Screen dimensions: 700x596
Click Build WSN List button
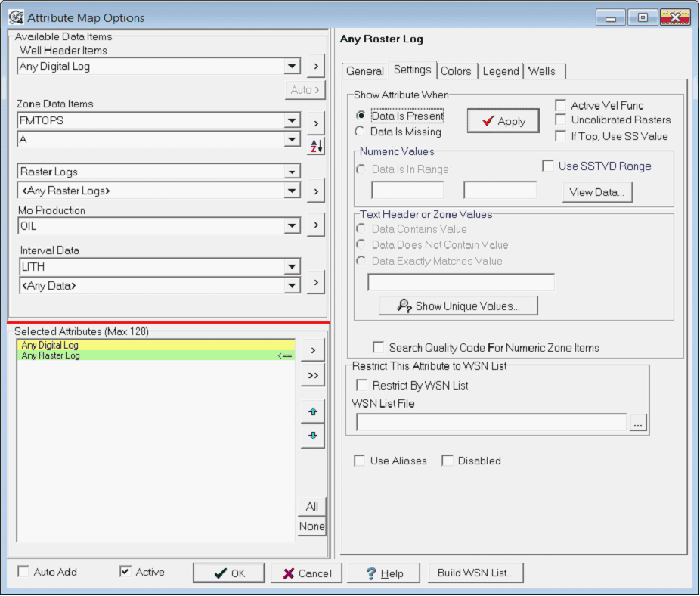[475, 573]
